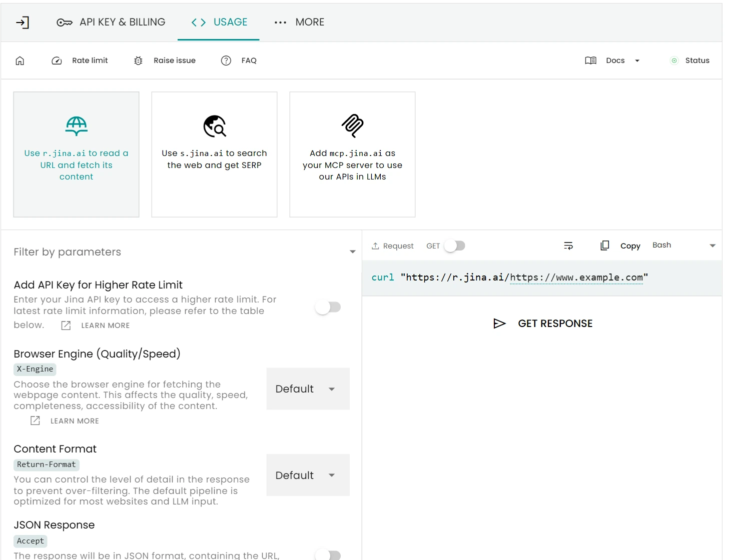Click the Accept header tag
738x560 pixels.
[x=31, y=541]
